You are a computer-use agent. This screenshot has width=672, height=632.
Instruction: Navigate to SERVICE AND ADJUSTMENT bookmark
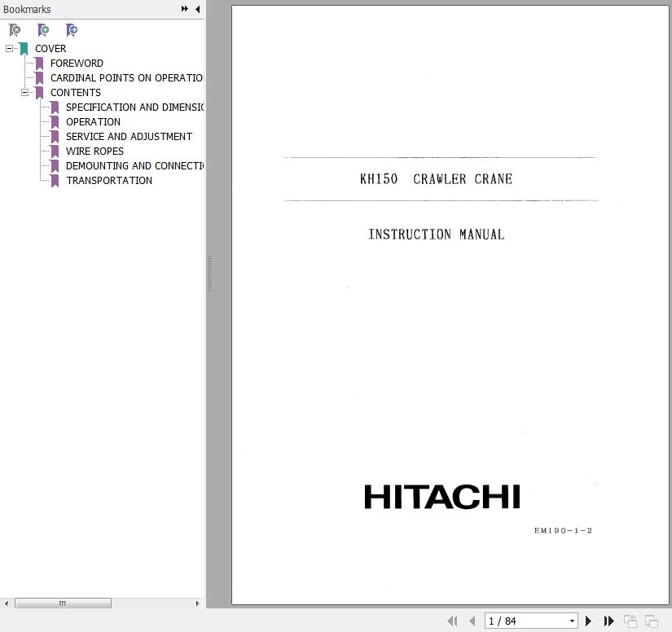(129, 136)
